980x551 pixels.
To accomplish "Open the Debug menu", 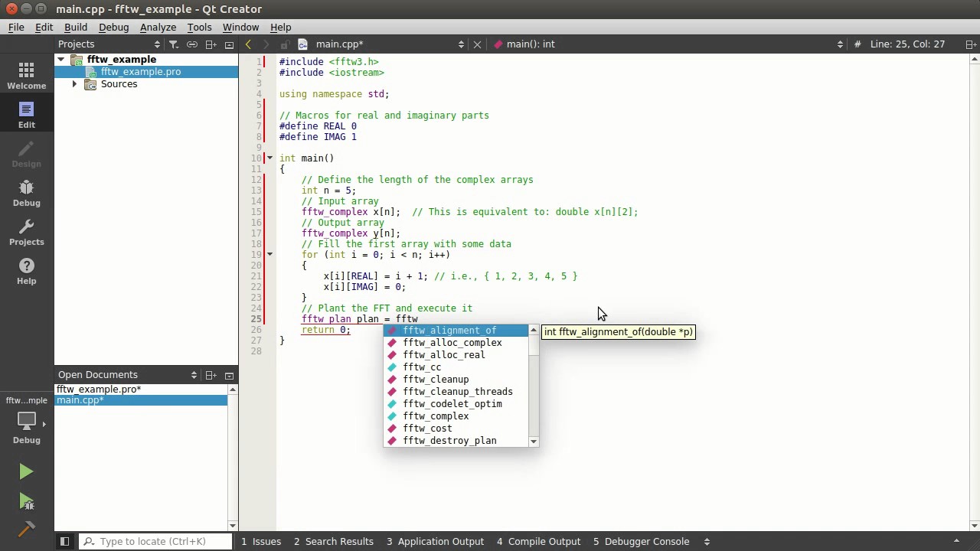I will coord(113,28).
